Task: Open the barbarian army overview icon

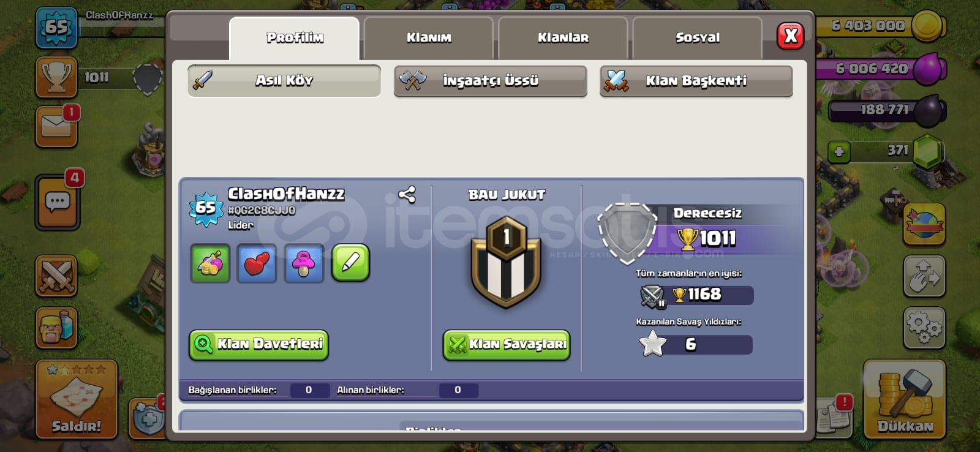Action: (x=56, y=328)
